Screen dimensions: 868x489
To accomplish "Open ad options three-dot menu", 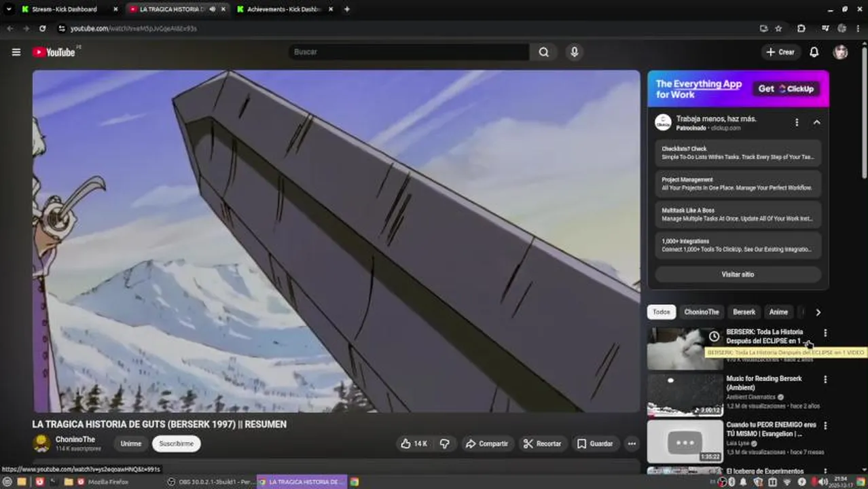I will pos(797,122).
